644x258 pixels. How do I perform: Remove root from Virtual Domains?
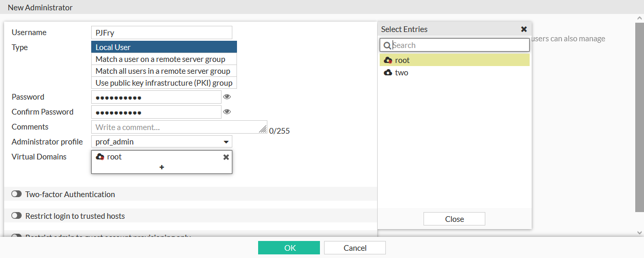pyautogui.click(x=226, y=157)
